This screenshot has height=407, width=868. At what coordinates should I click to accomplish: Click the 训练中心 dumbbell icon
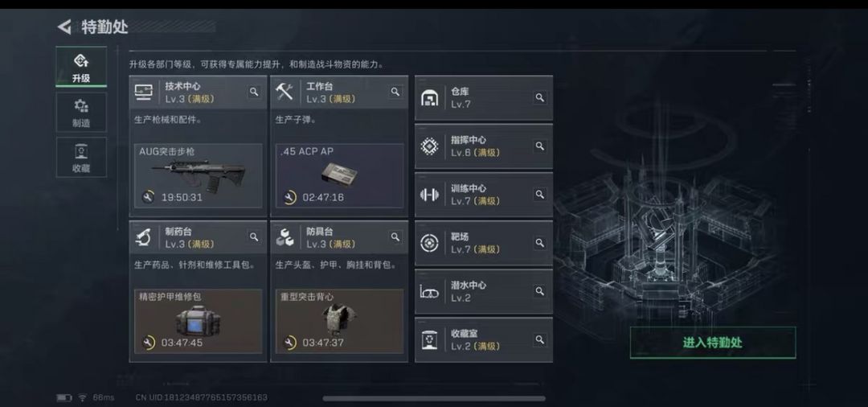(429, 195)
